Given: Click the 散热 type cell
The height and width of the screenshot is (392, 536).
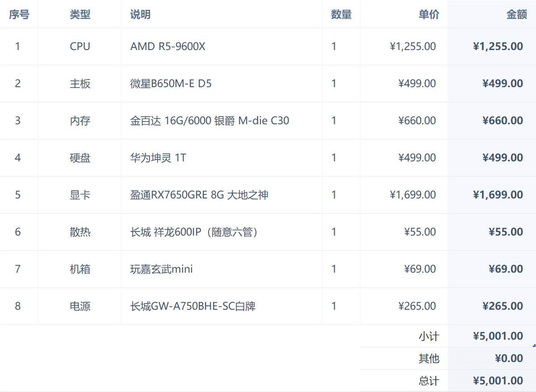Looking at the screenshot, I should point(80,232).
